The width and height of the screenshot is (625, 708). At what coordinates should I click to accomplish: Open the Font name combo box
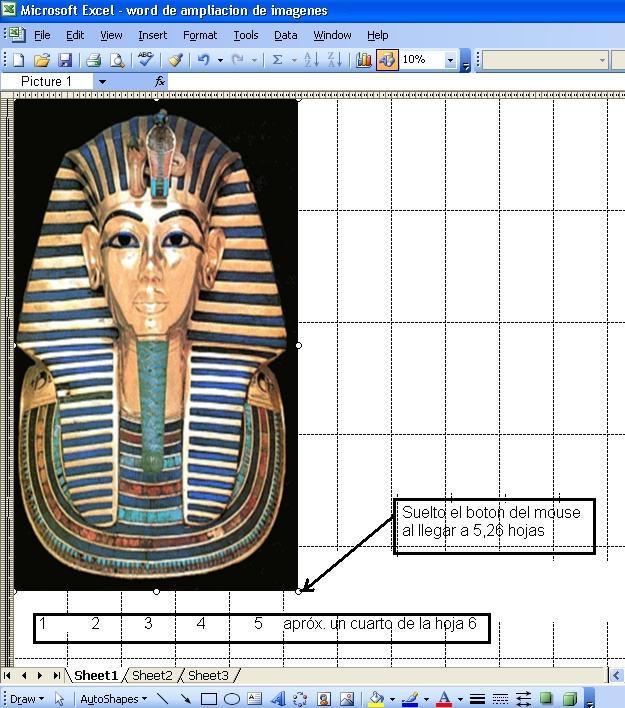545,60
